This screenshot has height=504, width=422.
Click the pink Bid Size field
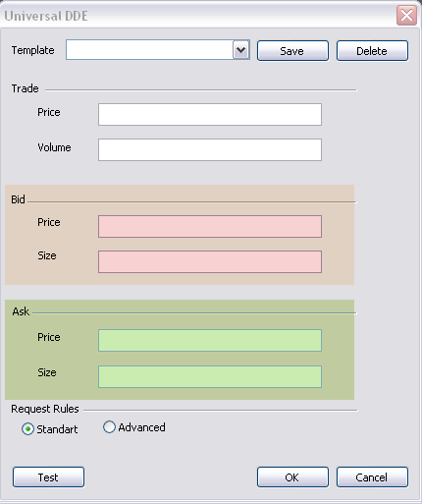[x=210, y=261]
